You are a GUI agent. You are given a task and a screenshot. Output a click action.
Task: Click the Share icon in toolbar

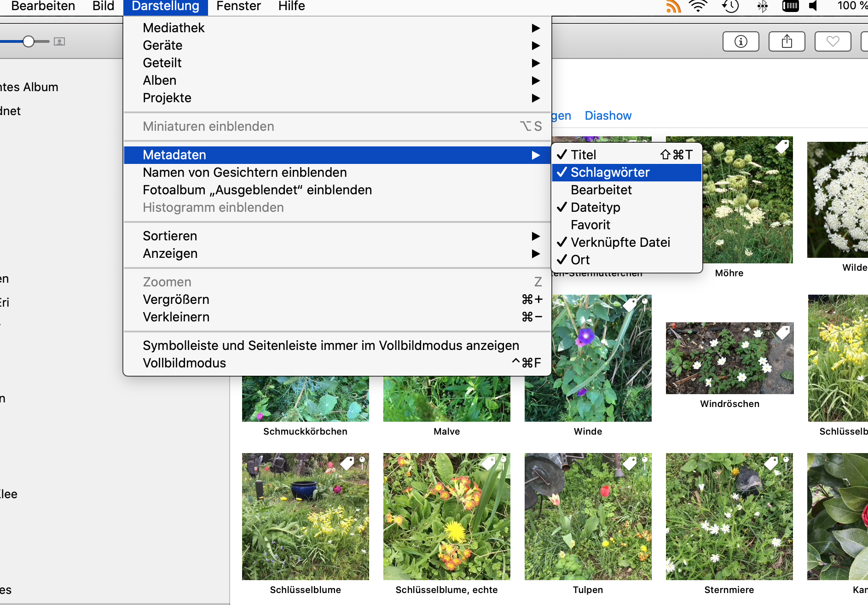pos(787,41)
